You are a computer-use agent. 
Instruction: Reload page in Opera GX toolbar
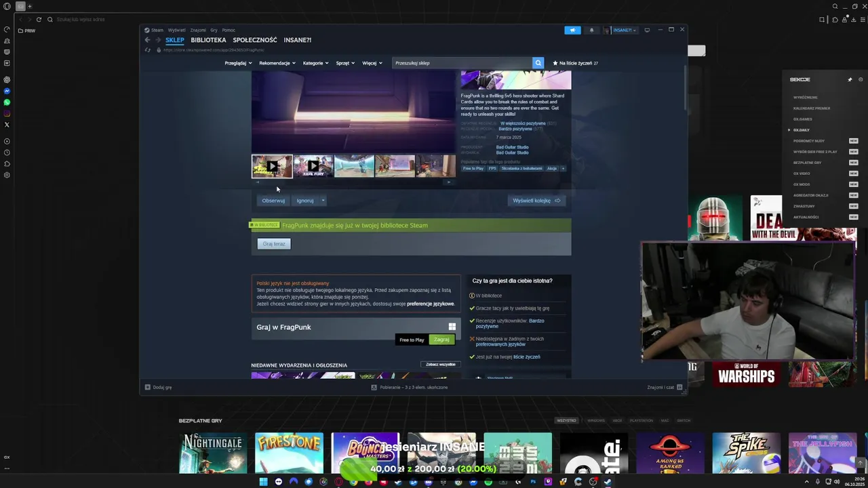(x=39, y=20)
